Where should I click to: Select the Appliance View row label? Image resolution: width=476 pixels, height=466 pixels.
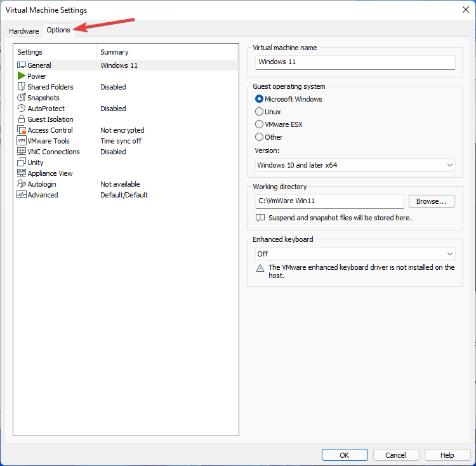pyautogui.click(x=50, y=173)
